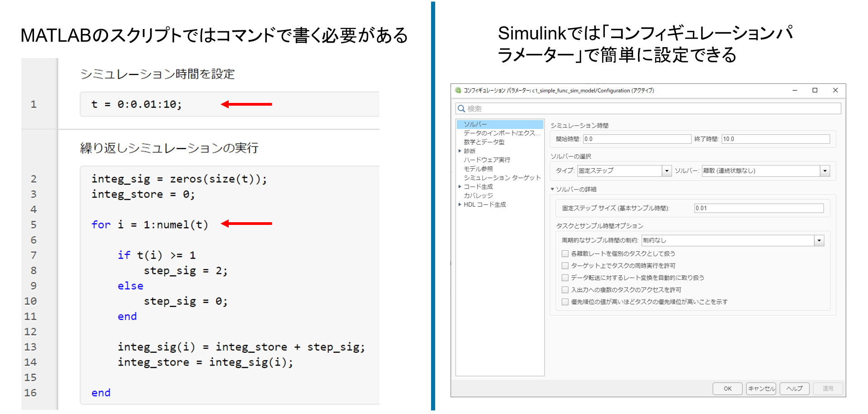Check 各離散レートを個別のタスクとして扱う

pyautogui.click(x=565, y=253)
